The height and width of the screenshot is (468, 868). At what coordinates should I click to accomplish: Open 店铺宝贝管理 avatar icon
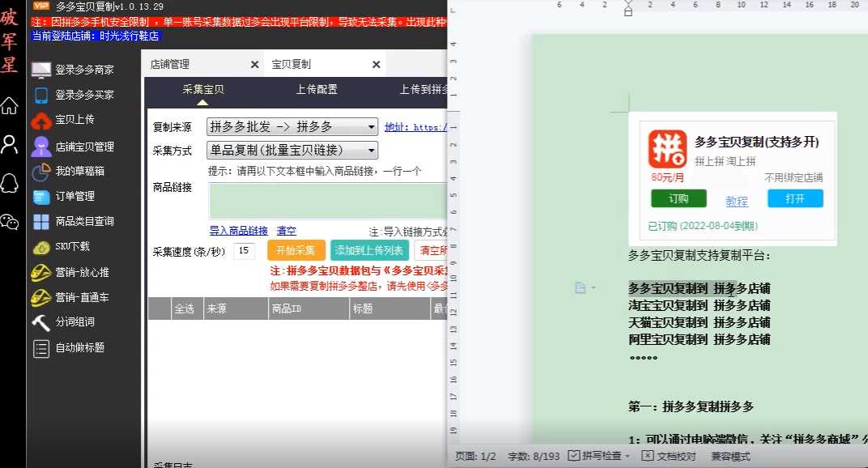[x=41, y=147]
